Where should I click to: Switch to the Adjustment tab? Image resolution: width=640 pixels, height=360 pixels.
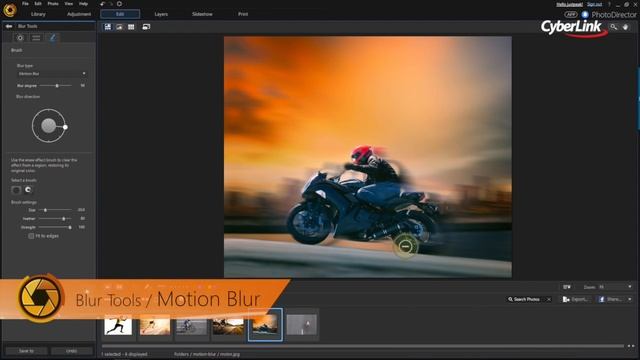point(79,14)
